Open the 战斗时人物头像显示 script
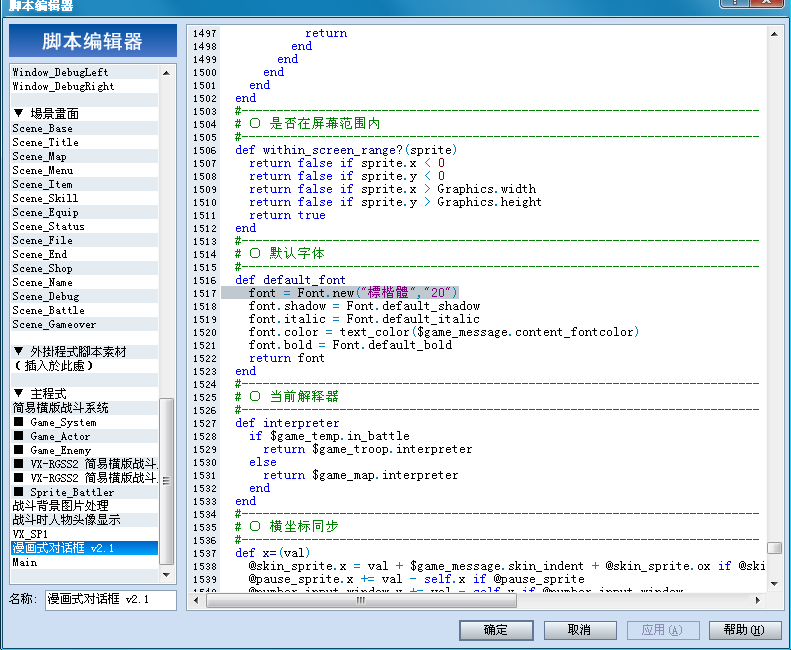791x650 pixels. coord(85,520)
